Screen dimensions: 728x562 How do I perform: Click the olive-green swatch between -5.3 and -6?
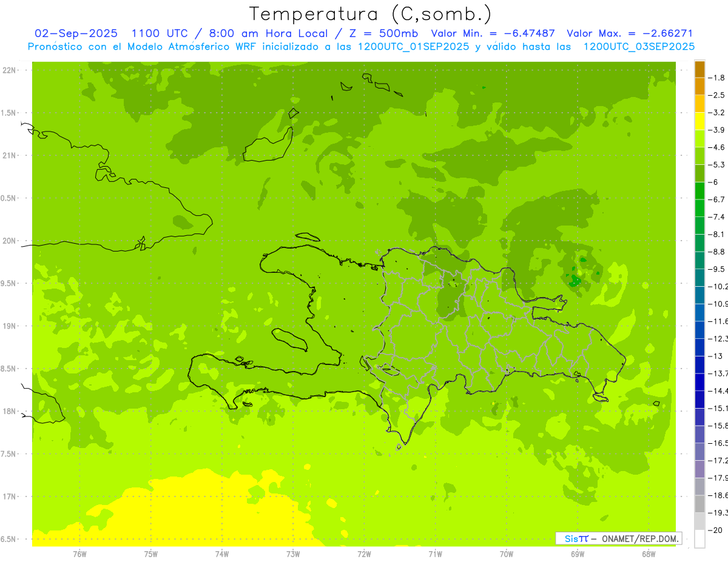[x=699, y=173]
